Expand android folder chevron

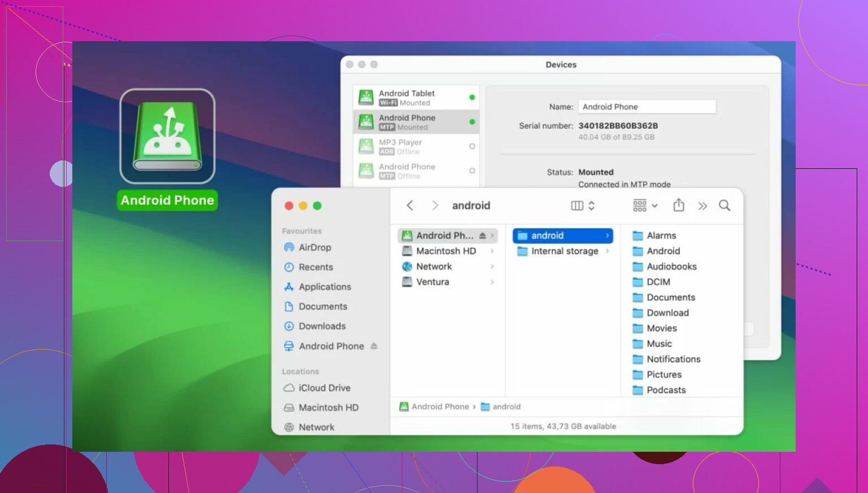(x=607, y=235)
